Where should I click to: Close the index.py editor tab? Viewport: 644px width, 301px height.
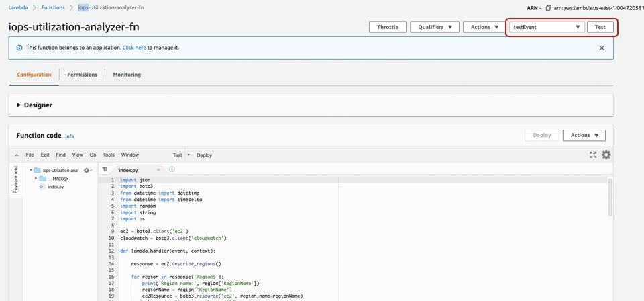(158, 170)
